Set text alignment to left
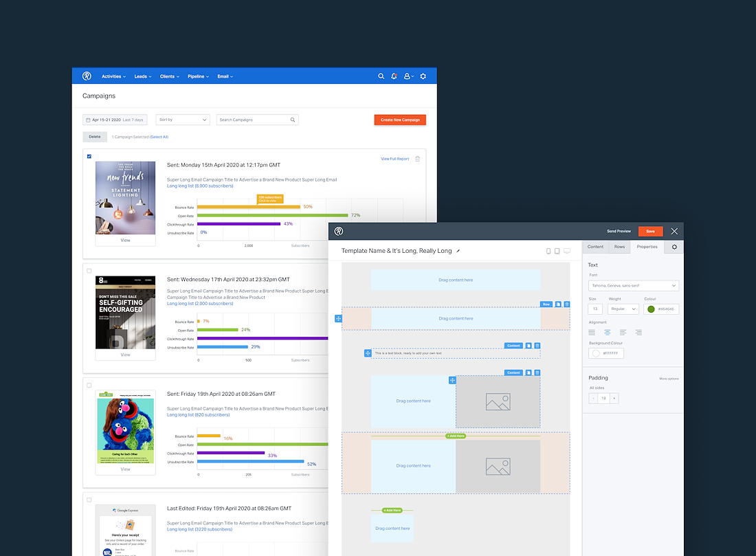The image size is (756, 556). (x=623, y=332)
